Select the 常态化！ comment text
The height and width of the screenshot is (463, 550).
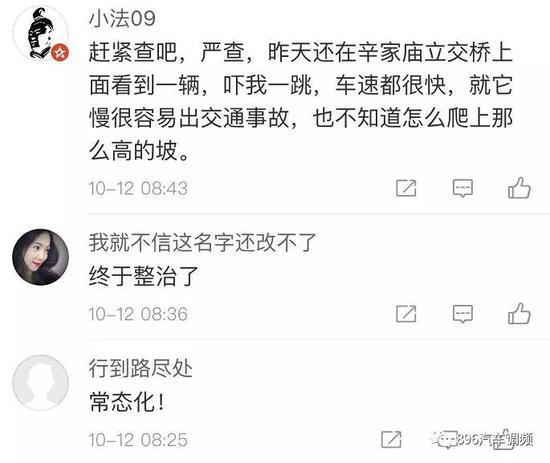tap(127, 402)
